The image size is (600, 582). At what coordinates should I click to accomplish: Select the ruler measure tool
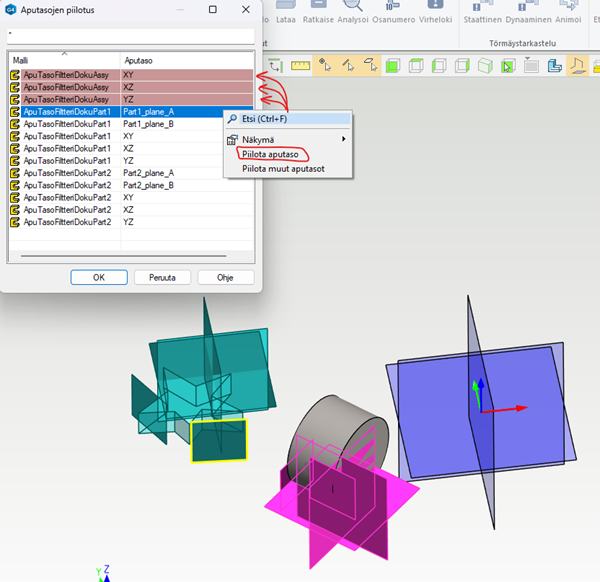(300, 66)
